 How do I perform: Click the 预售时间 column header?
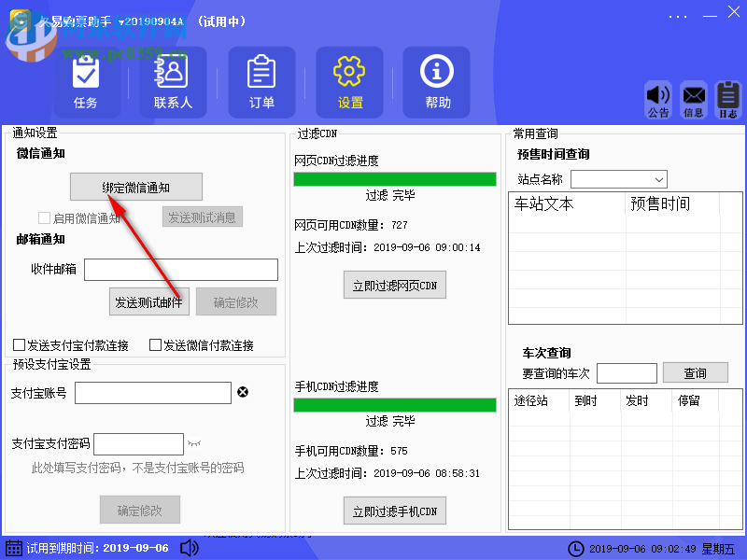point(672,203)
